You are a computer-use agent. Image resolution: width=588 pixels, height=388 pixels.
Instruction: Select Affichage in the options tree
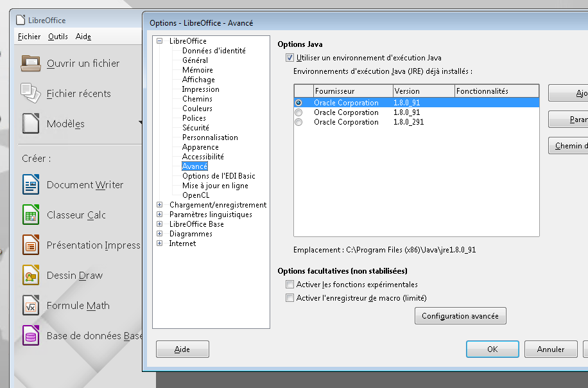pos(198,80)
